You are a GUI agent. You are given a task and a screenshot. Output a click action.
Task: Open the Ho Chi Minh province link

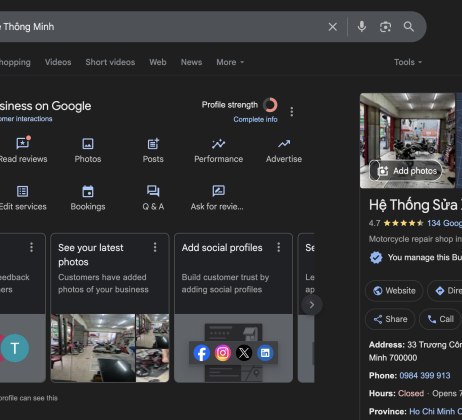tap(435, 411)
